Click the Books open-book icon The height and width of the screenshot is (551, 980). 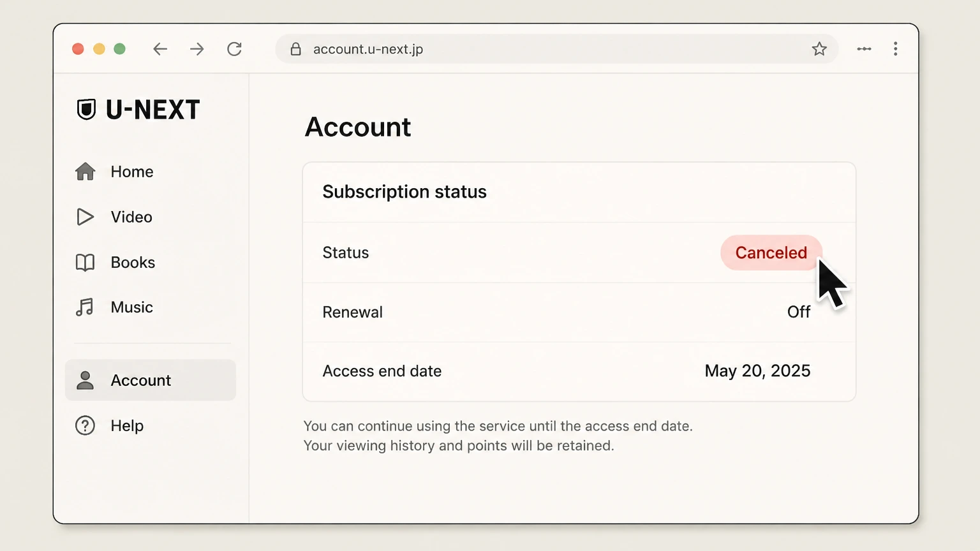85,262
